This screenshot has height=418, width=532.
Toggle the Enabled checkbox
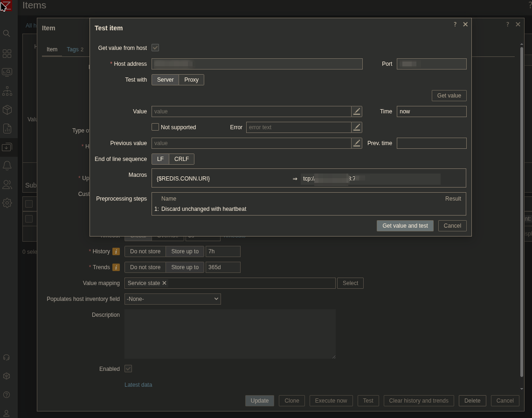[128, 369]
